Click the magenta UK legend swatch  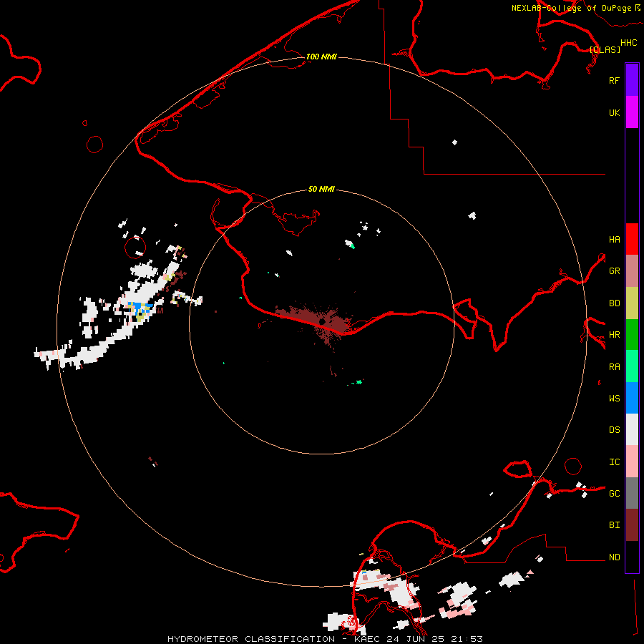(632, 112)
